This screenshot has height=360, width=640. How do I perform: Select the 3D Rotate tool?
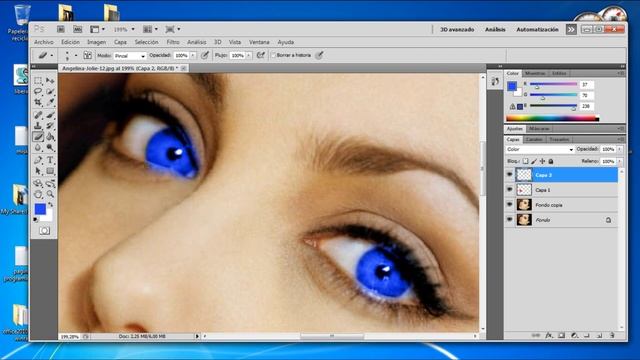(38, 183)
